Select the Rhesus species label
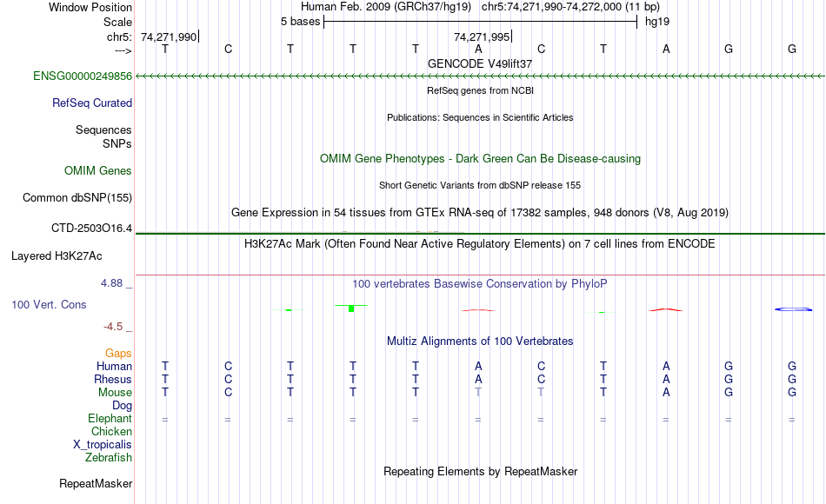Screen dimensions: 826x504 113,379
